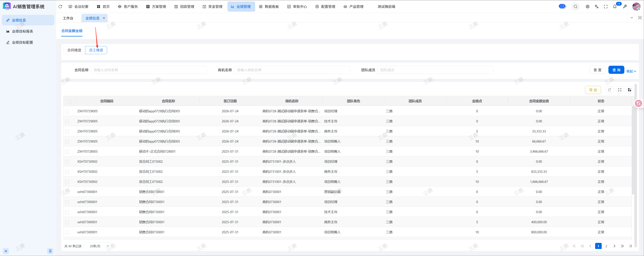Toggle fullscreen mode icon in header

tap(606, 7)
